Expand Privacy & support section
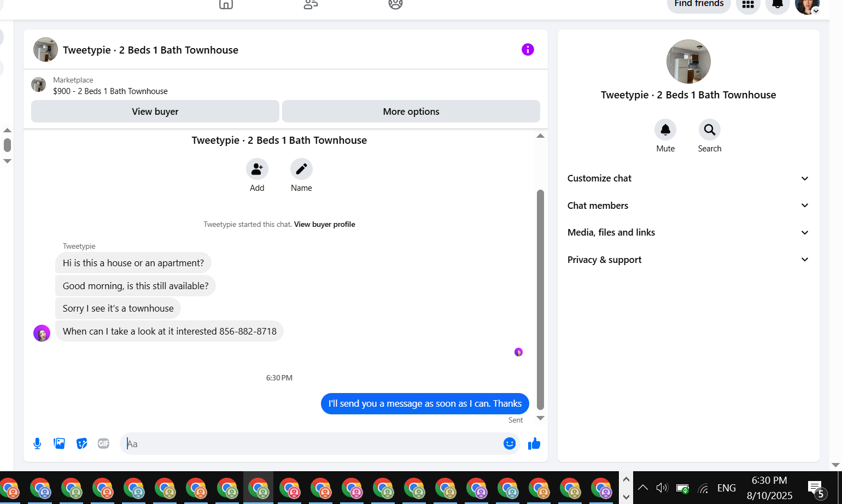 pos(688,260)
